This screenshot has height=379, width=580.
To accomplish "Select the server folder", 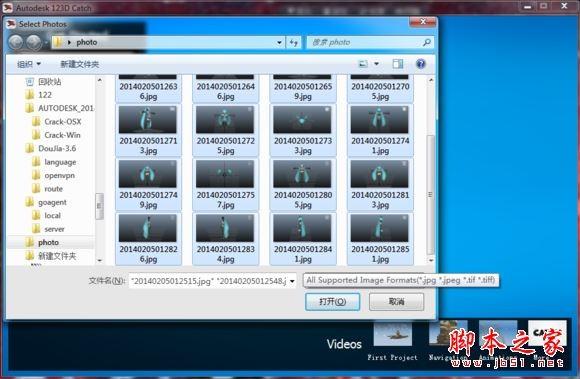I will pos(54,229).
